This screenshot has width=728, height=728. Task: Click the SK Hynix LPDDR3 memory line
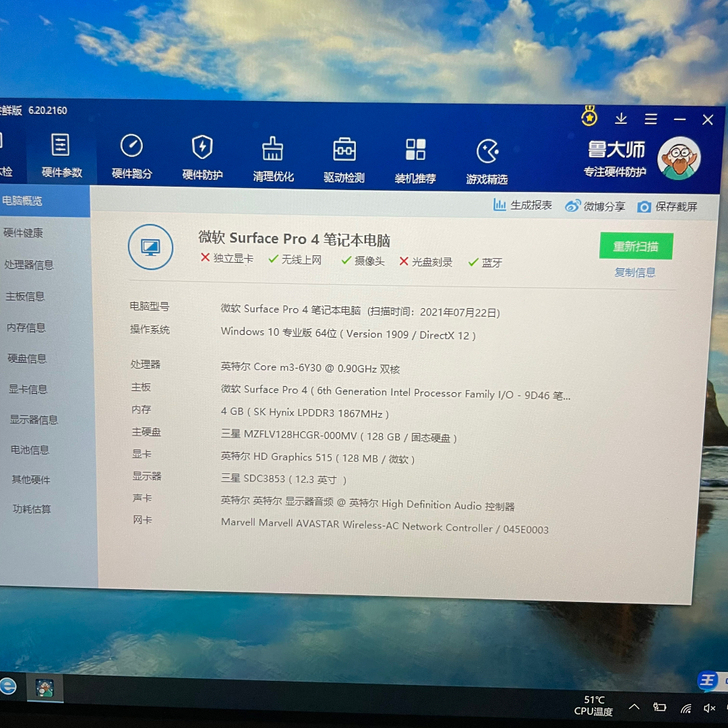[305, 412]
